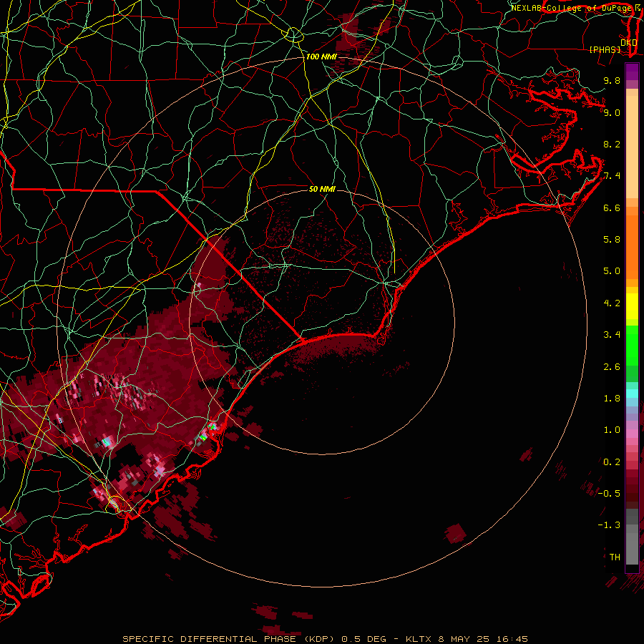Click the 1.8 value on the scale
644x644 pixels.
tap(612, 399)
